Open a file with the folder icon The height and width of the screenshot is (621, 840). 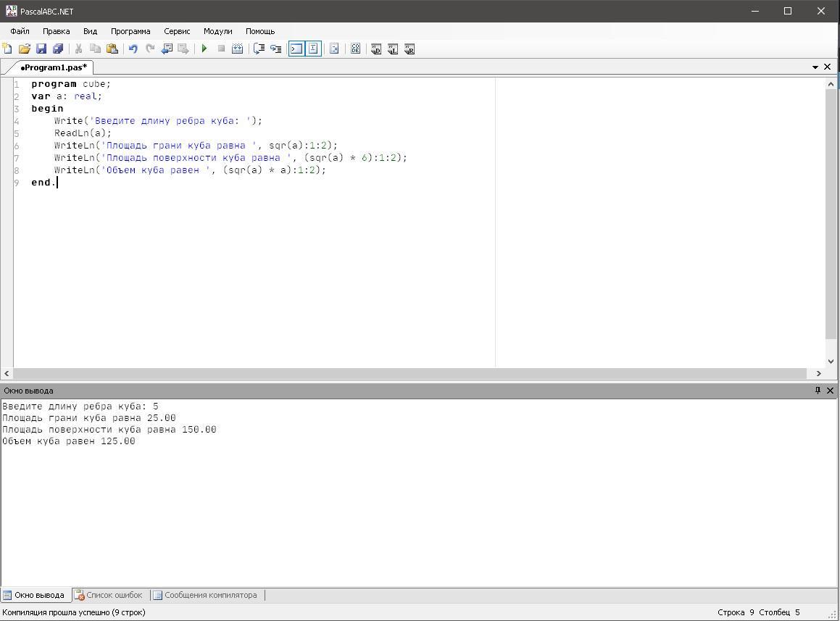24,49
